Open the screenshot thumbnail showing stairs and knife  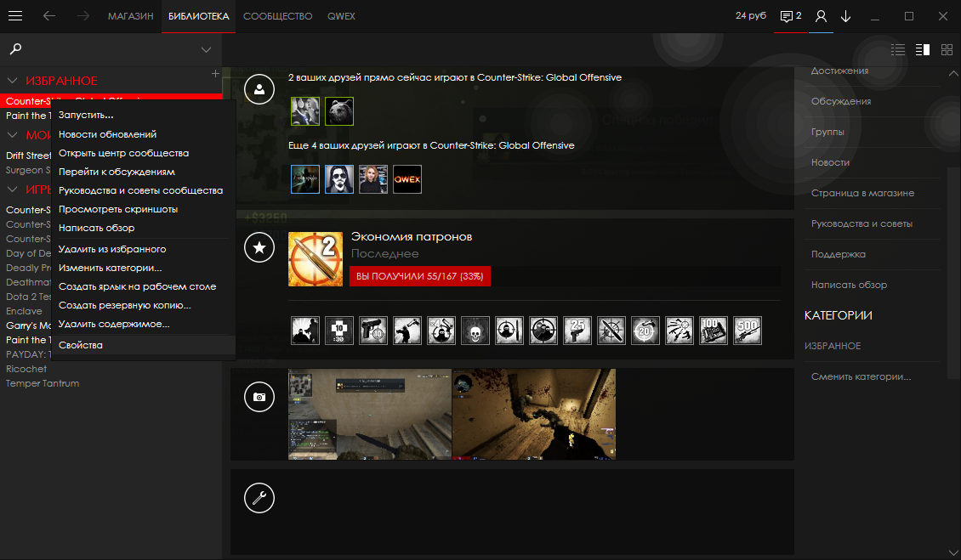pos(370,414)
